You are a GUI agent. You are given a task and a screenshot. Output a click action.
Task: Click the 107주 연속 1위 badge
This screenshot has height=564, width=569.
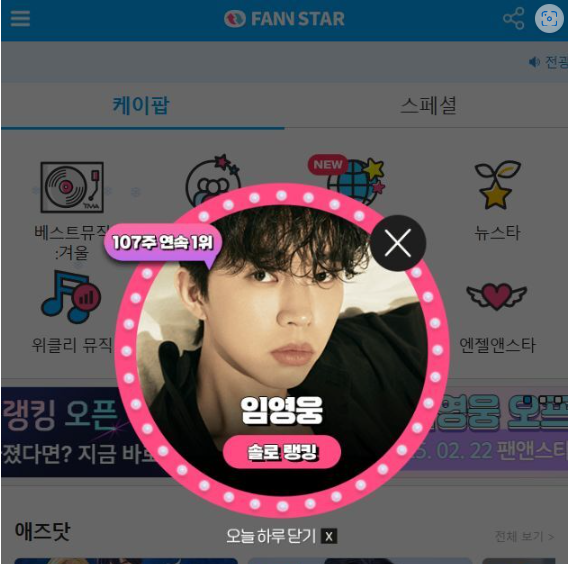click(x=163, y=242)
